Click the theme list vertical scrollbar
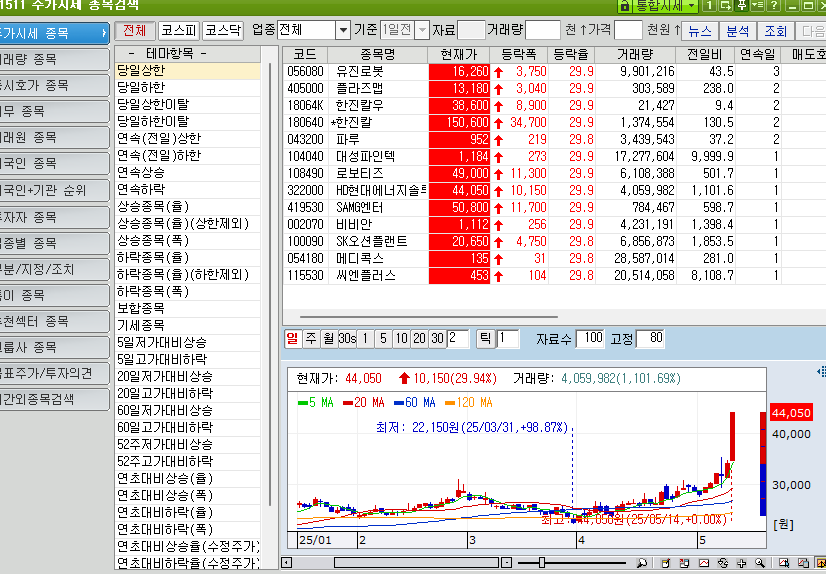826x574 pixels. pyautogui.click(x=270, y=284)
